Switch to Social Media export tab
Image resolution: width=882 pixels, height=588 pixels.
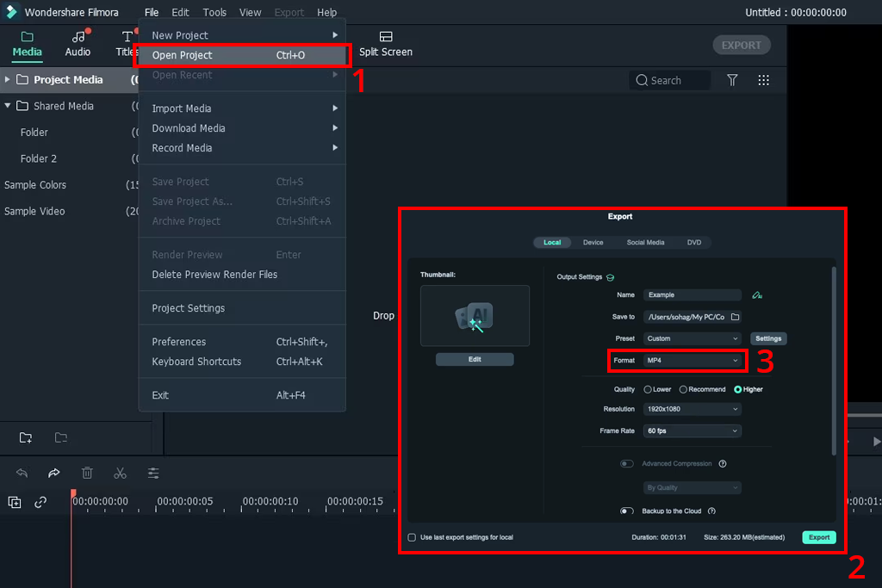645,242
